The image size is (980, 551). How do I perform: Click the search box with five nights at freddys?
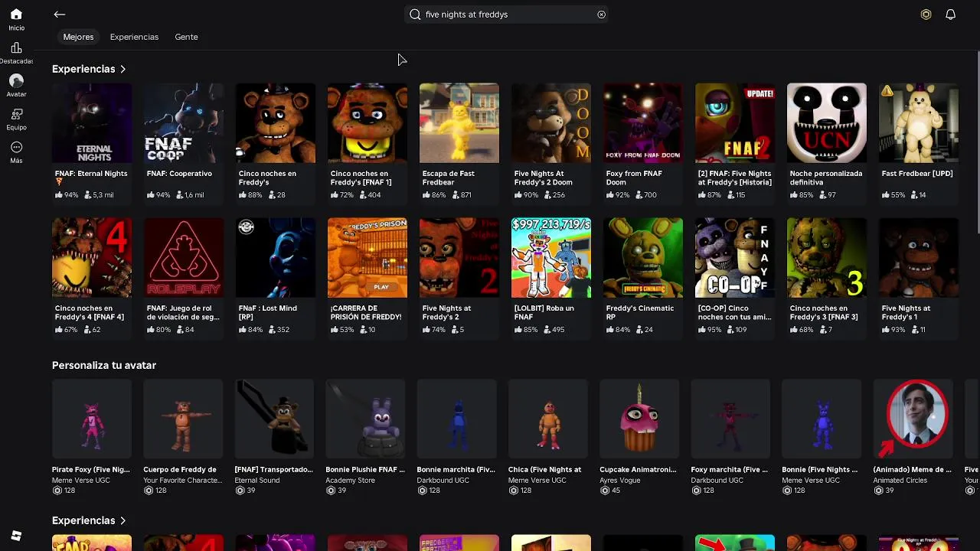pos(507,15)
